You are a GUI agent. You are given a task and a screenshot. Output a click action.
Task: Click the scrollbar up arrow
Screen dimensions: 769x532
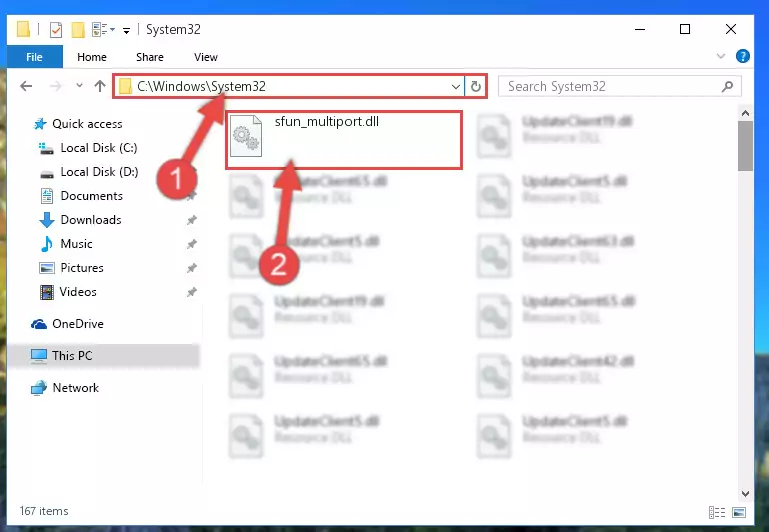(x=745, y=113)
